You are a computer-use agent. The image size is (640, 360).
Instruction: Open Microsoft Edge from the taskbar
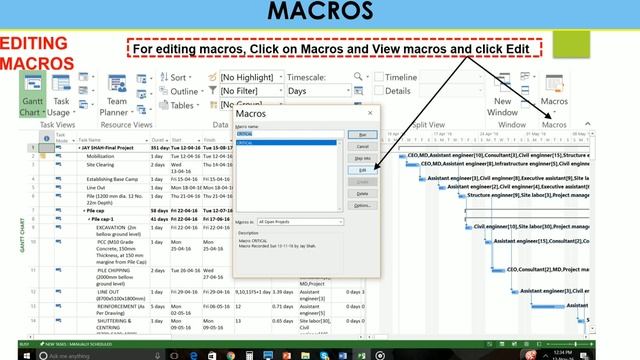(193, 356)
